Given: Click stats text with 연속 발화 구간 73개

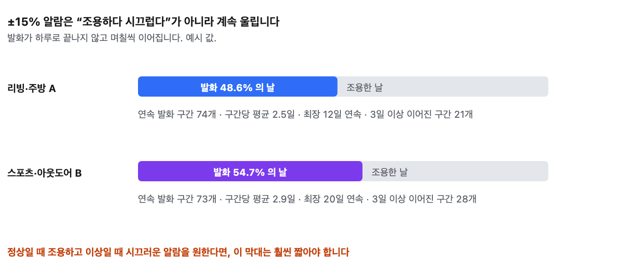Looking at the screenshot, I should pyautogui.click(x=307, y=199).
